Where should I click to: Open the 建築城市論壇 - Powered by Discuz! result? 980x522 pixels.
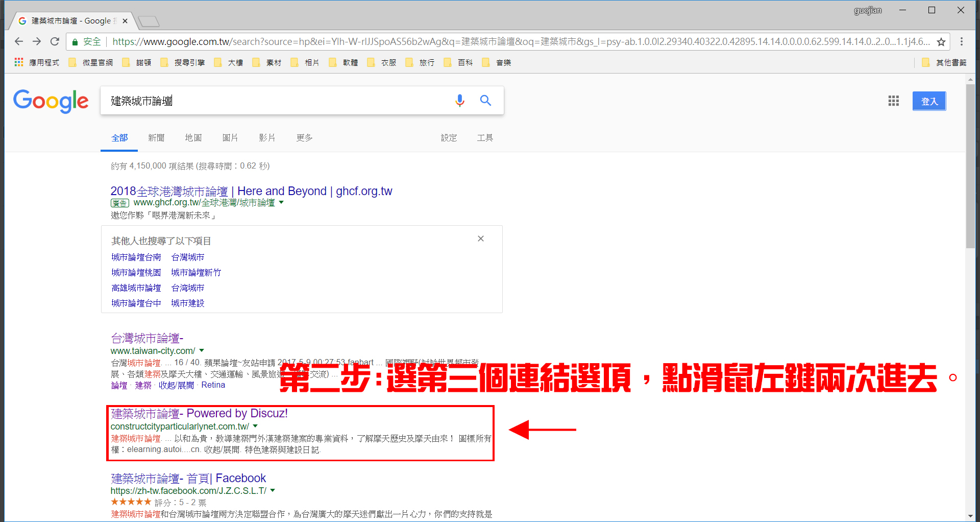[199, 413]
